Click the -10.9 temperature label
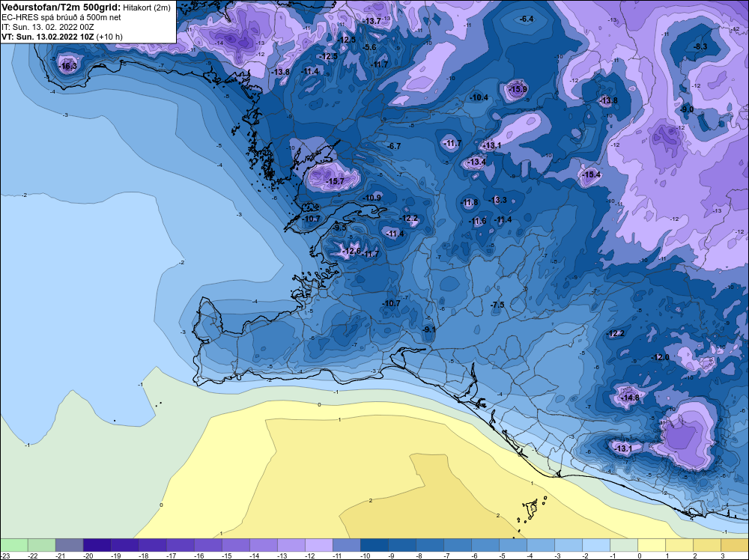This screenshot has width=749, height=560. pyautogui.click(x=372, y=198)
